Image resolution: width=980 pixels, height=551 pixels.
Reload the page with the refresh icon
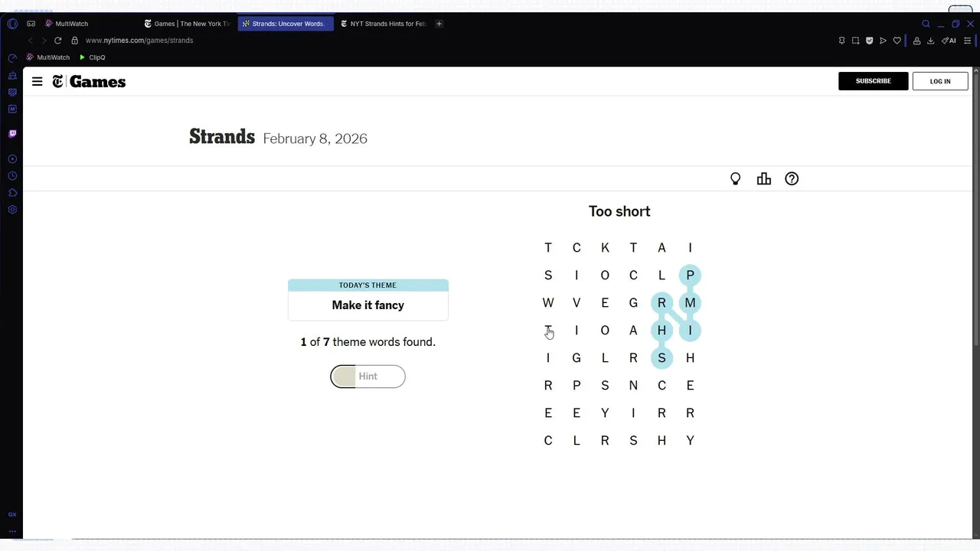coord(57,41)
